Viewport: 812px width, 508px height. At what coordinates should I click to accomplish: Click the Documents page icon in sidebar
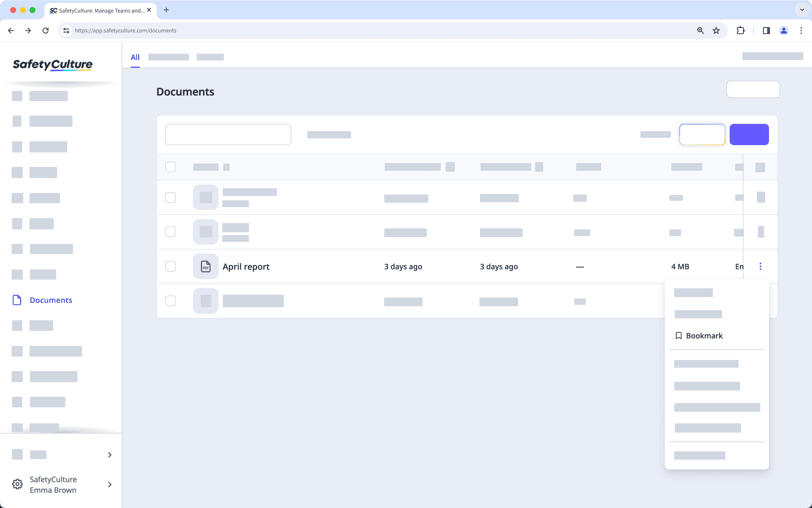(17, 300)
